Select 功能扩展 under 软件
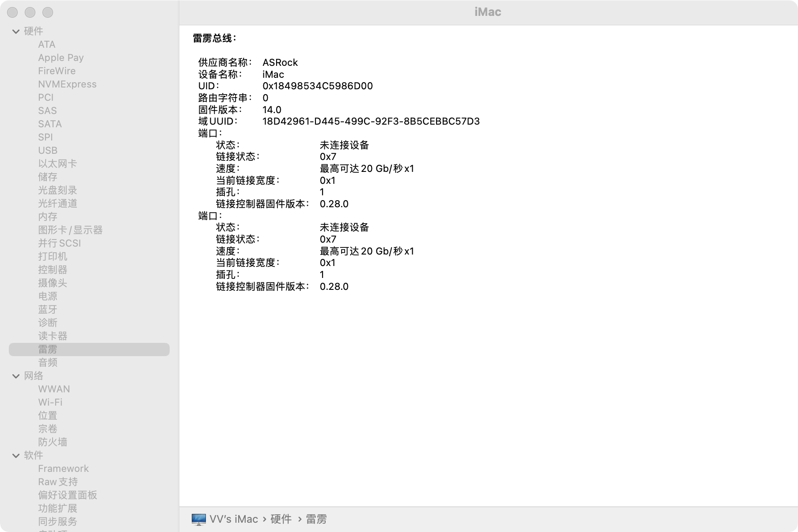 57,509
